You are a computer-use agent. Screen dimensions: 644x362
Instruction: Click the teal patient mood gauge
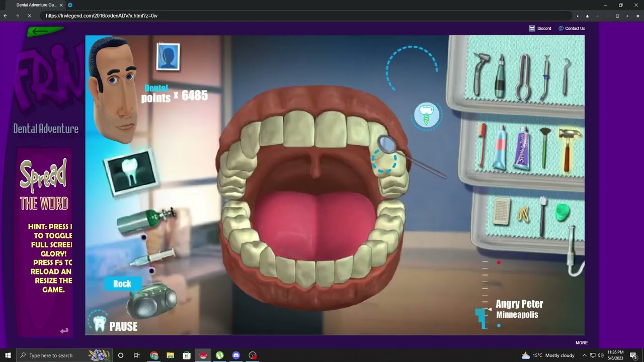pyautogui.click(x=481, y=318)
